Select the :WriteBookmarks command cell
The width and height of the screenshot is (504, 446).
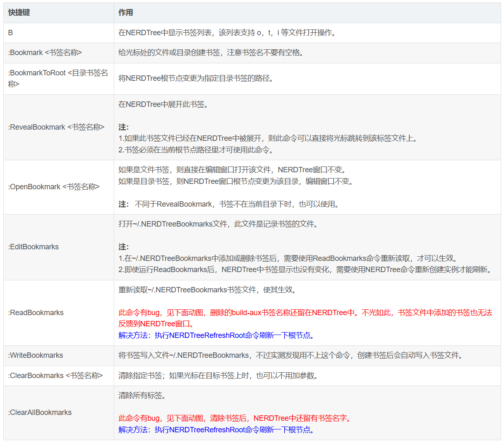tap(59, 356)
